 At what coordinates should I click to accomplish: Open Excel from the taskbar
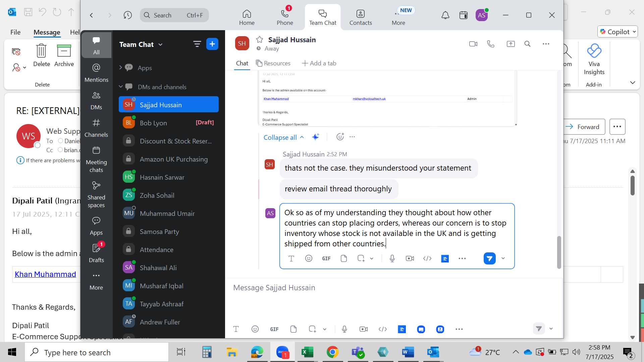pyautogui.click(x=307, y=352)
